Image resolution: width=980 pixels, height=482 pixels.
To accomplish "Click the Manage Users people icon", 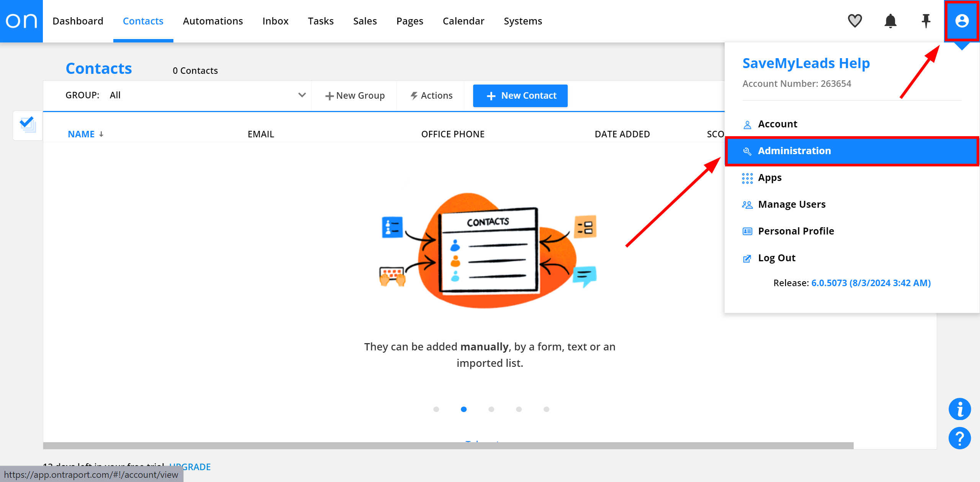I will tap(747, 205).
